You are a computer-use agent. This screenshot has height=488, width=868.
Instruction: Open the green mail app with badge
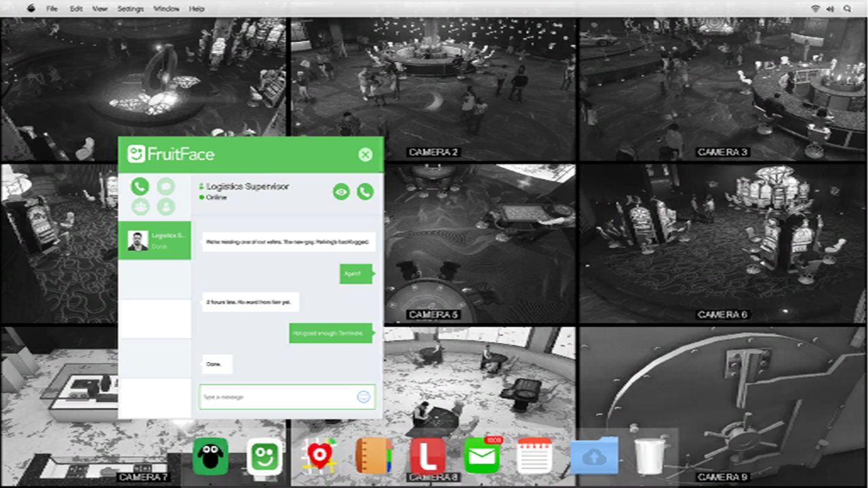point(482,455)
